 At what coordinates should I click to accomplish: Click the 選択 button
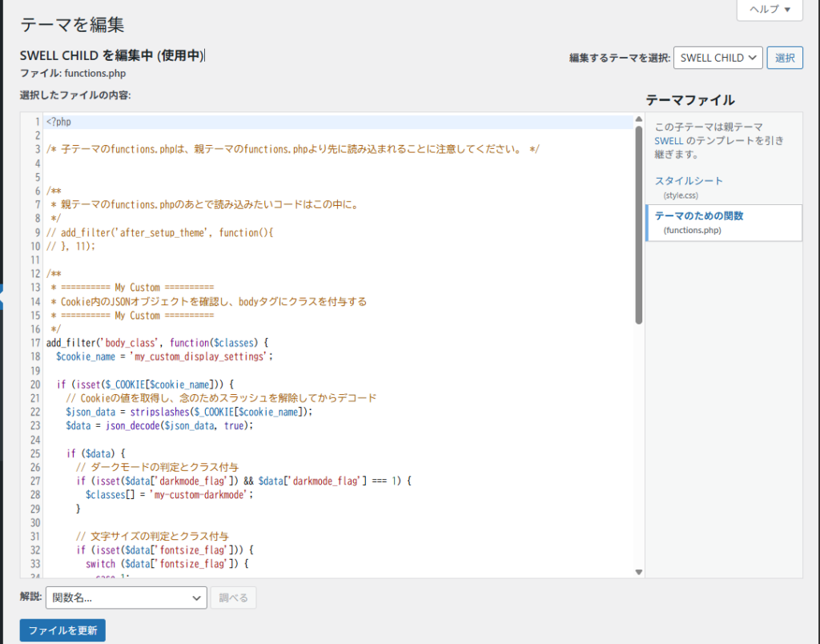785,58
